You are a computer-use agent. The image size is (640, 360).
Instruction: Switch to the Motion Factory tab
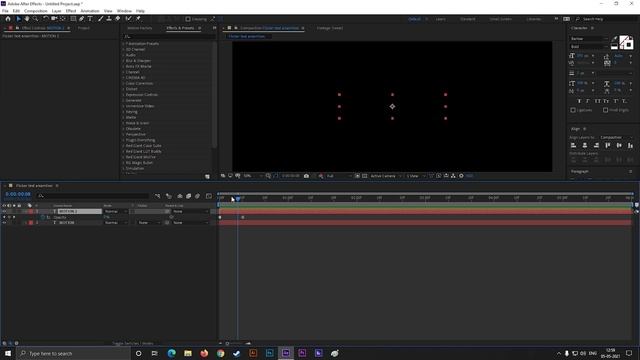click(x=140, y=28)
